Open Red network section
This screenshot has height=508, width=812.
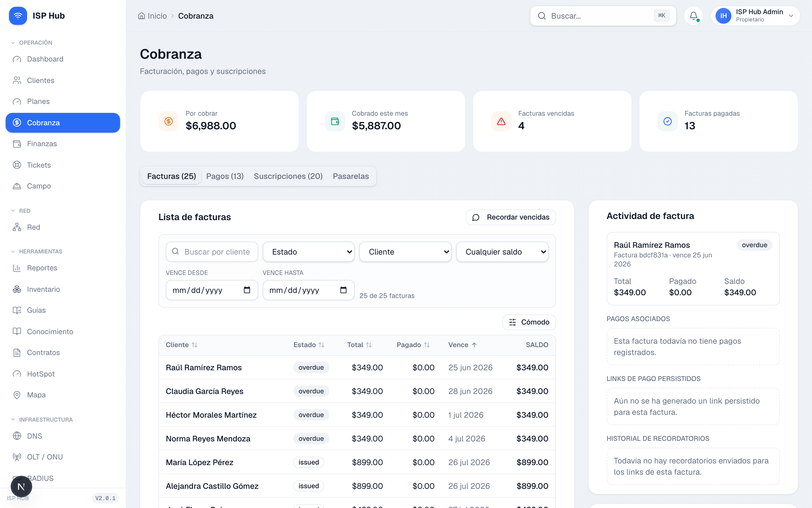[63, 227]
